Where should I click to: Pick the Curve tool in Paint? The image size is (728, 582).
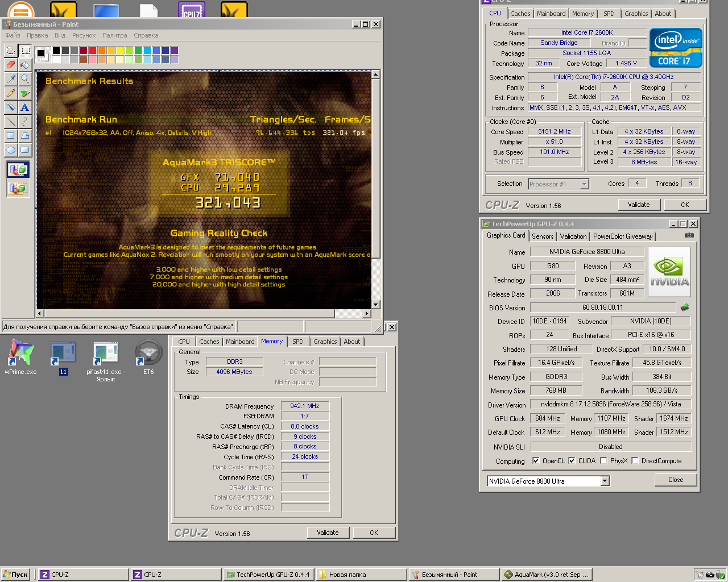25,122
